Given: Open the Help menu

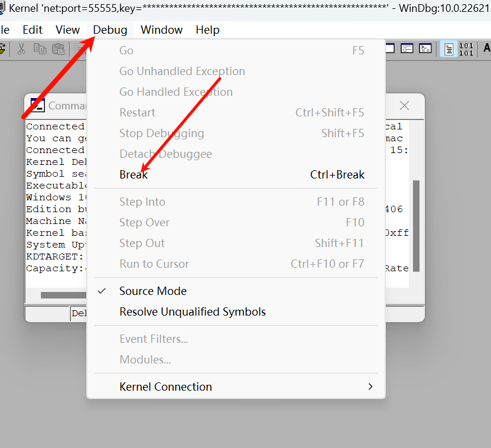Looking at the screenshot, I should point(207,30).
